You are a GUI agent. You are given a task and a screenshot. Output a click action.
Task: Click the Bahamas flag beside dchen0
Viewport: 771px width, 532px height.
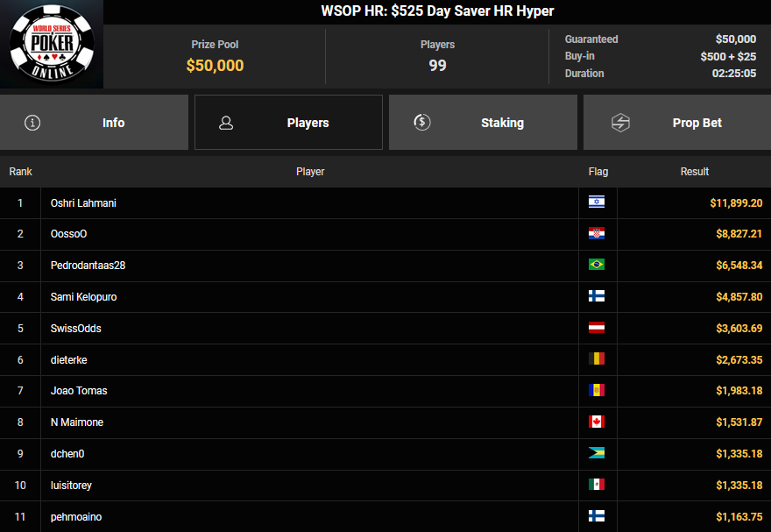[x=597, y=454]
